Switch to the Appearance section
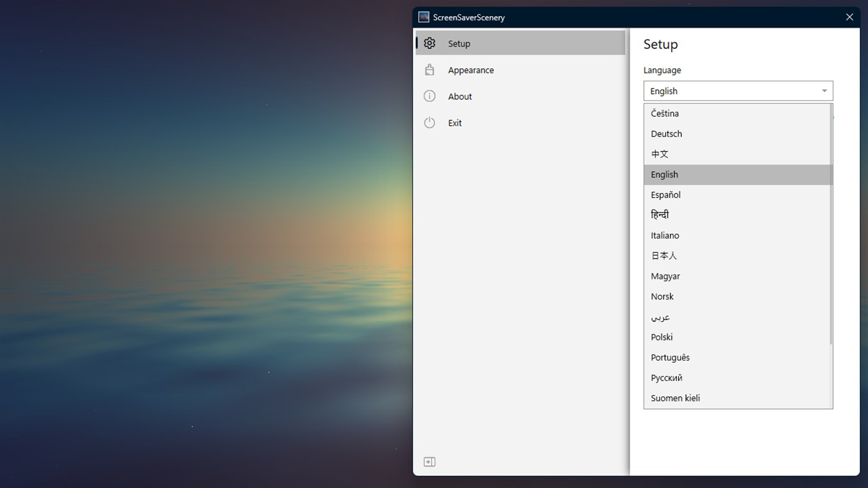868x488 pixels. click(470, 69)
